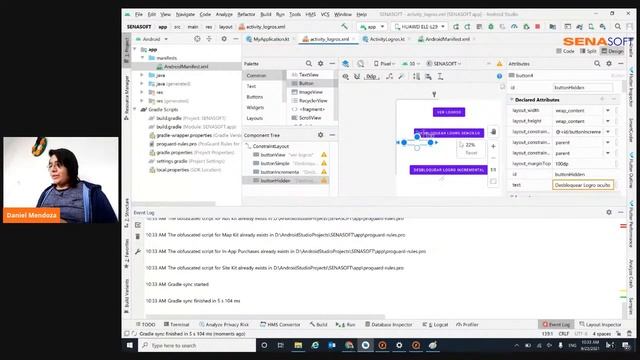
Task: Click the VER LOGROS button on canvas
Action: point(449,112)
